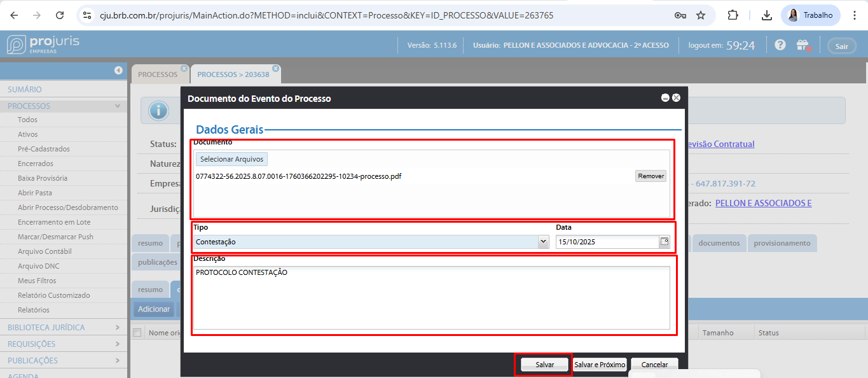Switch to the PROCESSOS tab
Image resolution: width=868 pixels, height=378 pixels.
pyautogui.click(x=157, y=74)
